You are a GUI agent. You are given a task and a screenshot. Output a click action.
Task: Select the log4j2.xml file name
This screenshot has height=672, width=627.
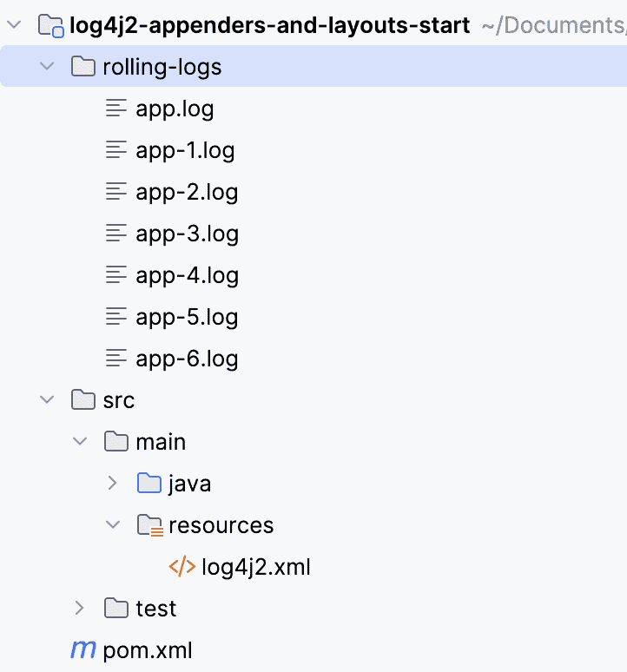(x=255, y=567)
